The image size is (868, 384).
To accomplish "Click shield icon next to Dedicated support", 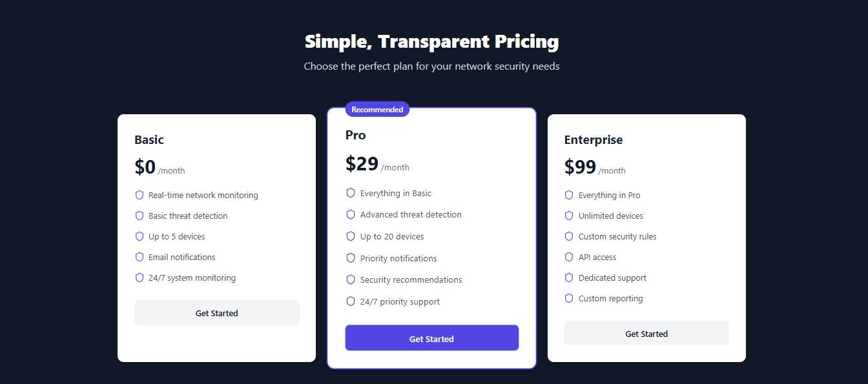I will pyautogui.click(x=569, y=278).
